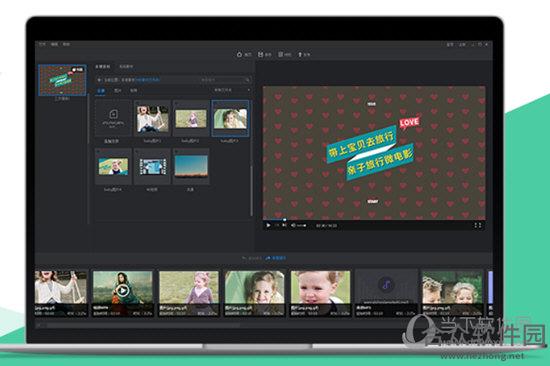The height and width of the screenshot is (366, 550).
Task: Click the third toolbar icon beside save
Action: click(x=280, y=54)
